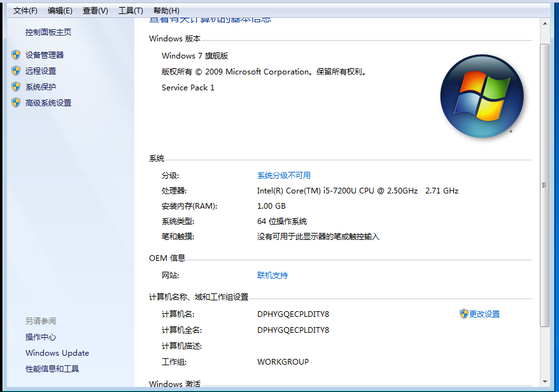Open the 工具(T) menu
The width and height of the screenshot is (559, 392).
point(131,11)
